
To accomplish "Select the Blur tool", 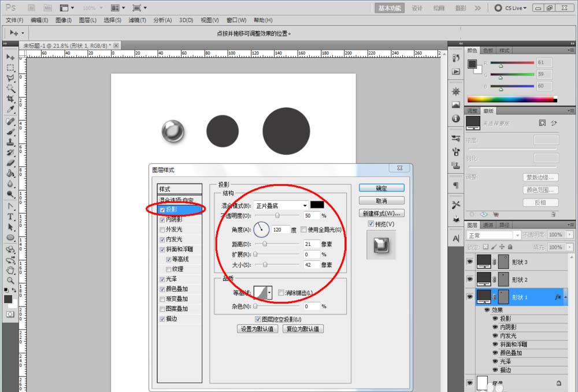I will pos(10,184).
